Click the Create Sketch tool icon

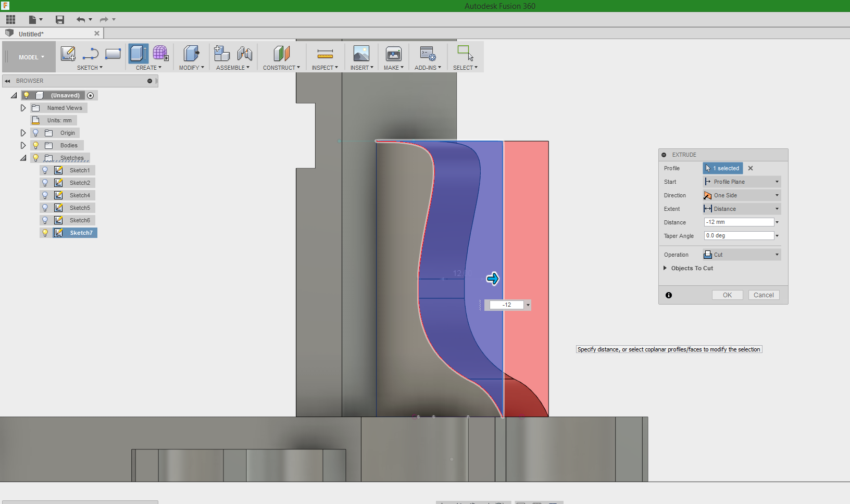tap(68, 54)
